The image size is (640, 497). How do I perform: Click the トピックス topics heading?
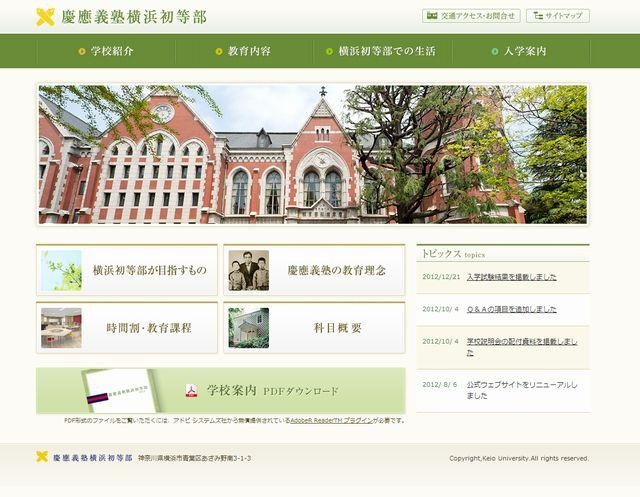pyautogui.click(x=453, y=254)
